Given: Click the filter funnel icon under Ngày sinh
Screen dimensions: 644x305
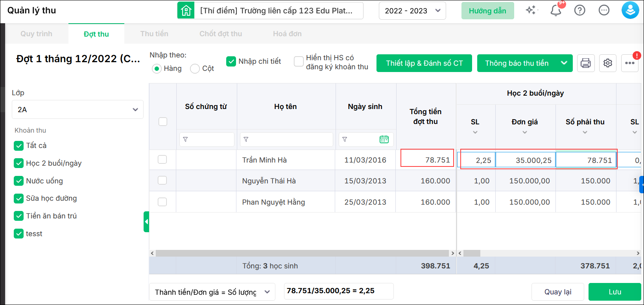Looking at the screenshot, I should pos(345,139).
